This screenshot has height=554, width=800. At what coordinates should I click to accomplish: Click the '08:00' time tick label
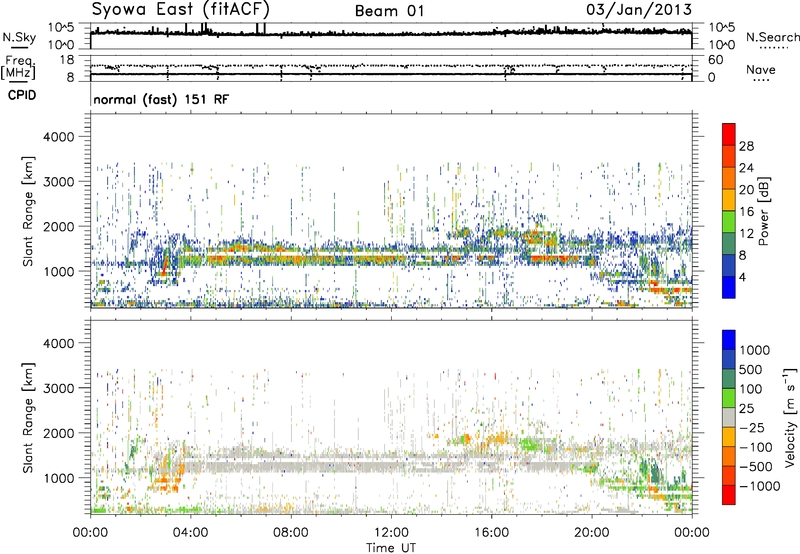point(291,533)
